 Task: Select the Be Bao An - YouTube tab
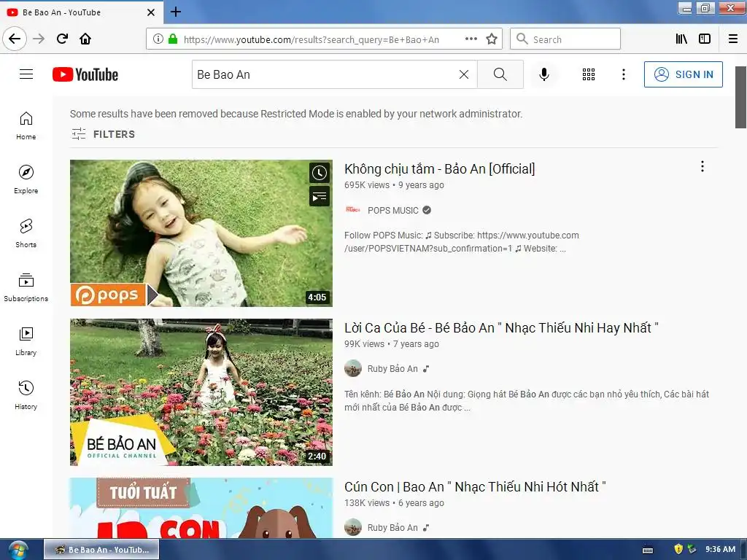coord(82,12)
